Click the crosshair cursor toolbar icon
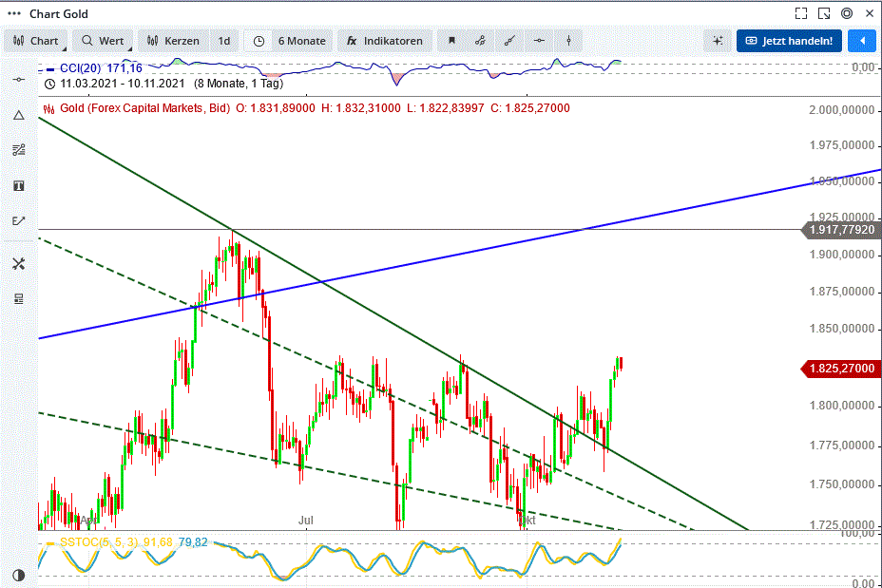882x588 pixels. (538, 41)
